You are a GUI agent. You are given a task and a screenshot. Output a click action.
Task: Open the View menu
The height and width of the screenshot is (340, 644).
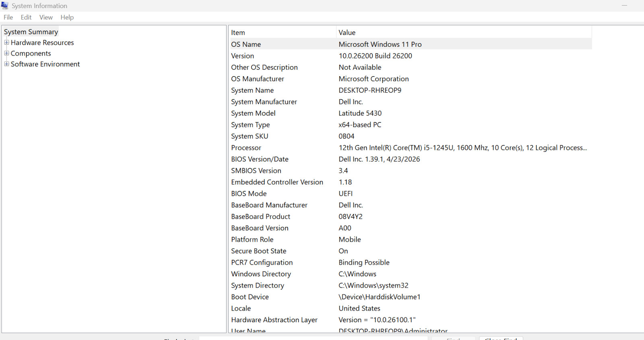[x=46, y=17]
